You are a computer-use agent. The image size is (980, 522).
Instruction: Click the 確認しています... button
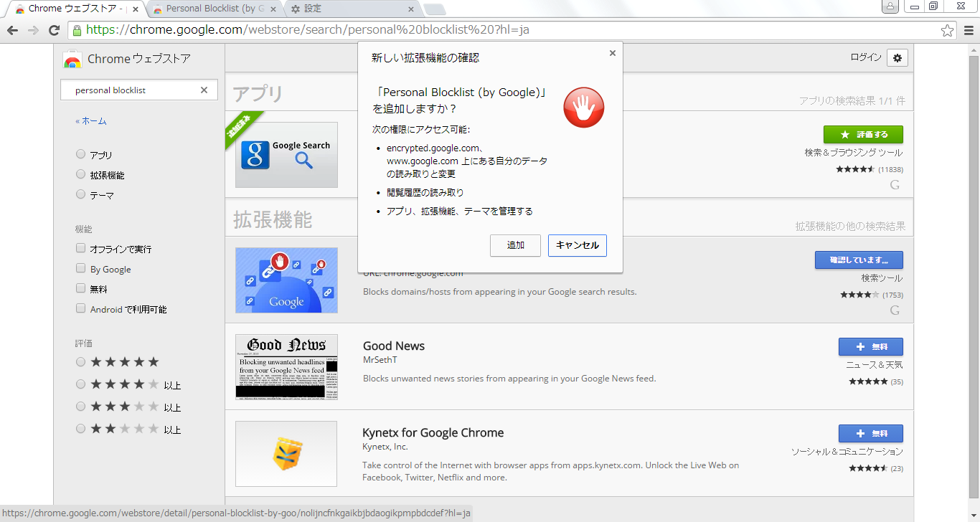pos(859,260)
